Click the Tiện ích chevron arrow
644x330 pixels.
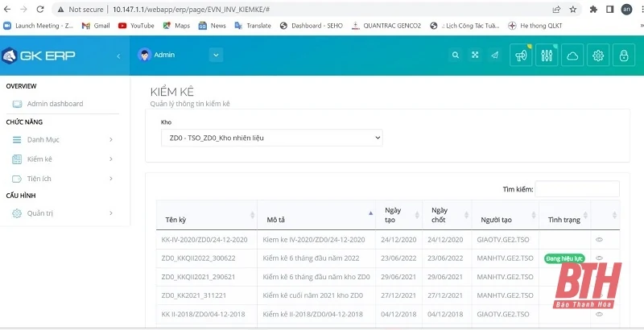pyautogui.click(x=111, y=179)
